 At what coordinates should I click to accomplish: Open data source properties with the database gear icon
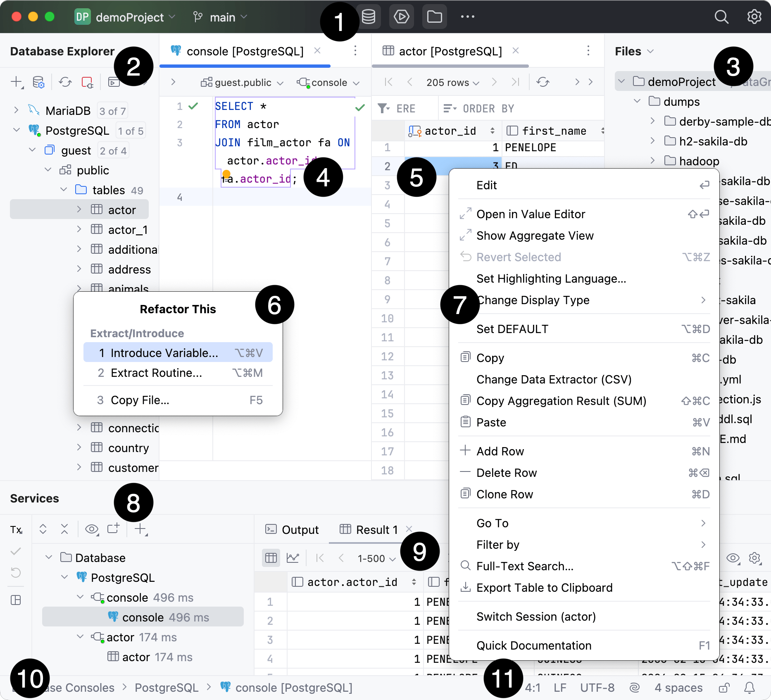pos(38,82)
